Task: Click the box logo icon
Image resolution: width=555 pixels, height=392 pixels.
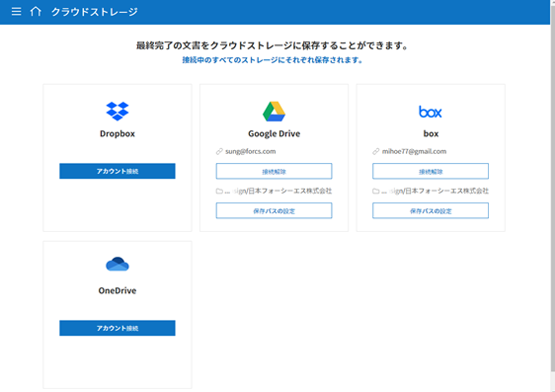Action: (x=431, y=112)
